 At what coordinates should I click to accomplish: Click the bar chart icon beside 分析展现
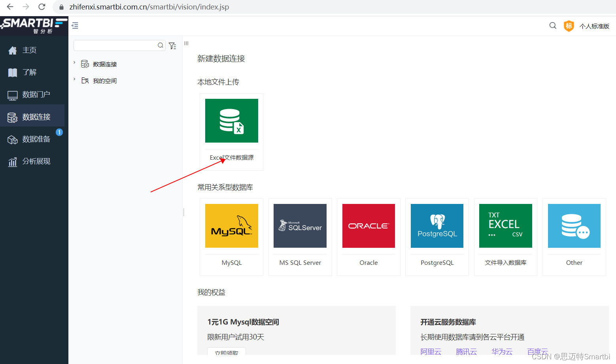13,162
